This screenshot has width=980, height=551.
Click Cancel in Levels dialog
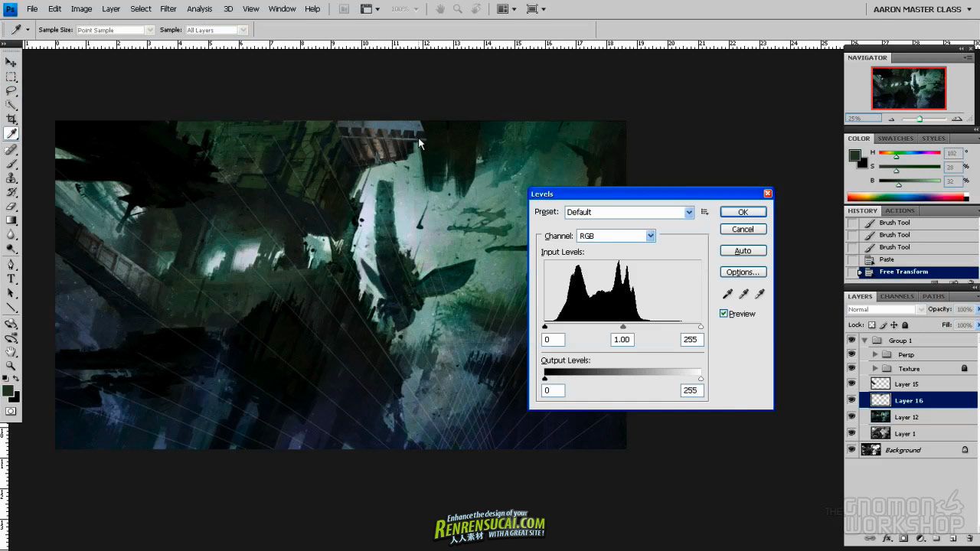pyautogui.click(x=743, y=229)
